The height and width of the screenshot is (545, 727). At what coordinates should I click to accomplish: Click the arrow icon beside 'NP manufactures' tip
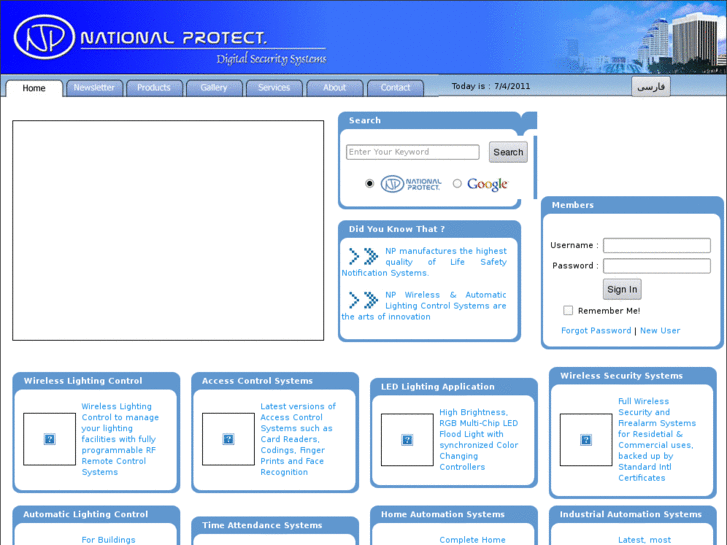364,256
